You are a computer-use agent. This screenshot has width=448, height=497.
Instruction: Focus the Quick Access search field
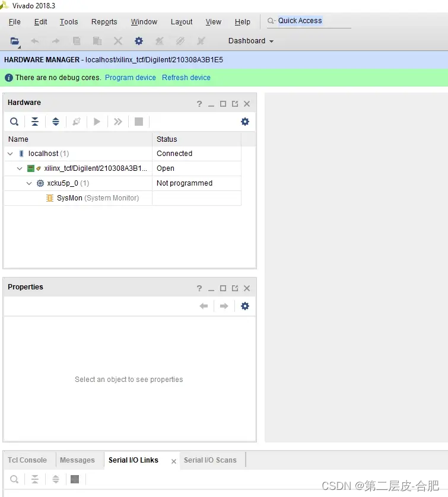point(309,21)
